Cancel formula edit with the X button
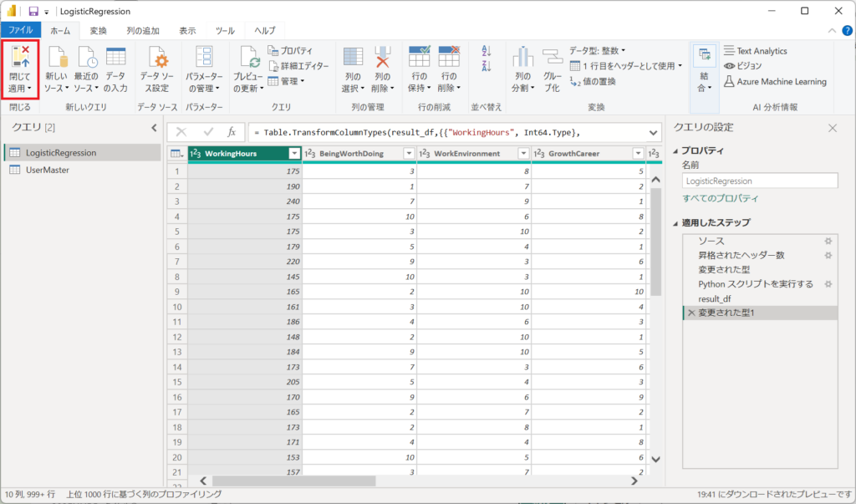 click(x=181, y=132)
